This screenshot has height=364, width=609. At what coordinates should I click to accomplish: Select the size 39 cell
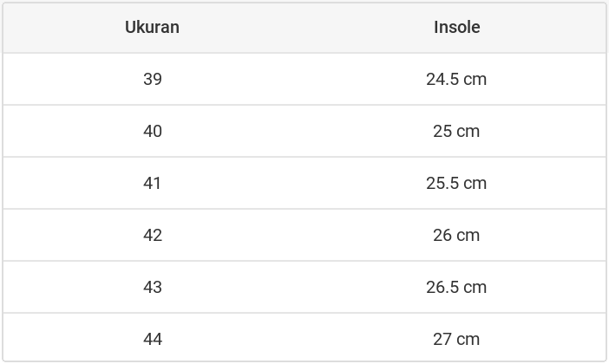(x=153, y=79)
